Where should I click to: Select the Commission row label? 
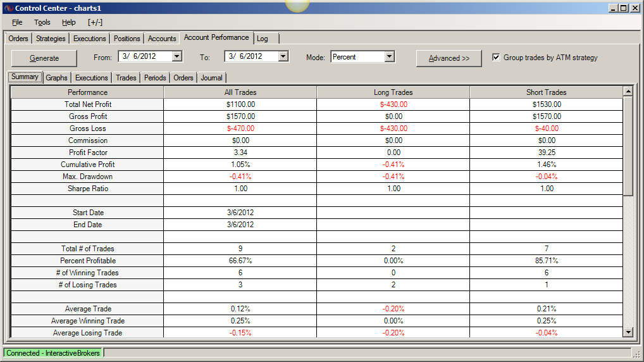click(x=88, y=140)
